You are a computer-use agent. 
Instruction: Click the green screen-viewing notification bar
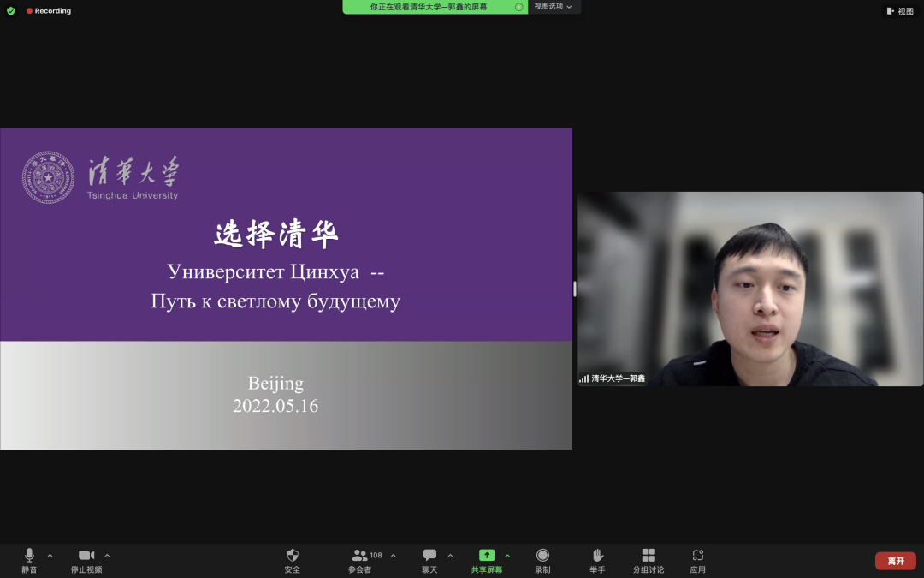[x=435, y=7]
